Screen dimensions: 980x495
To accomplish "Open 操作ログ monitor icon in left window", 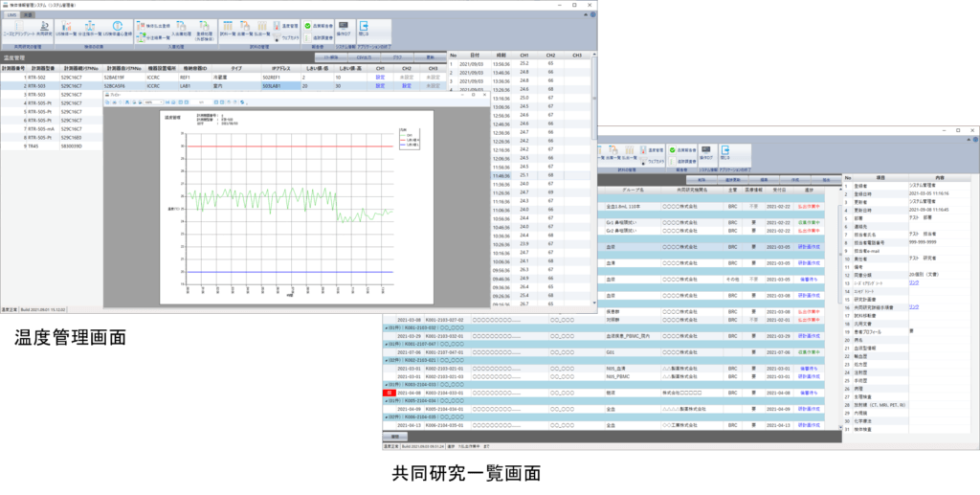I will coord(339,29).
